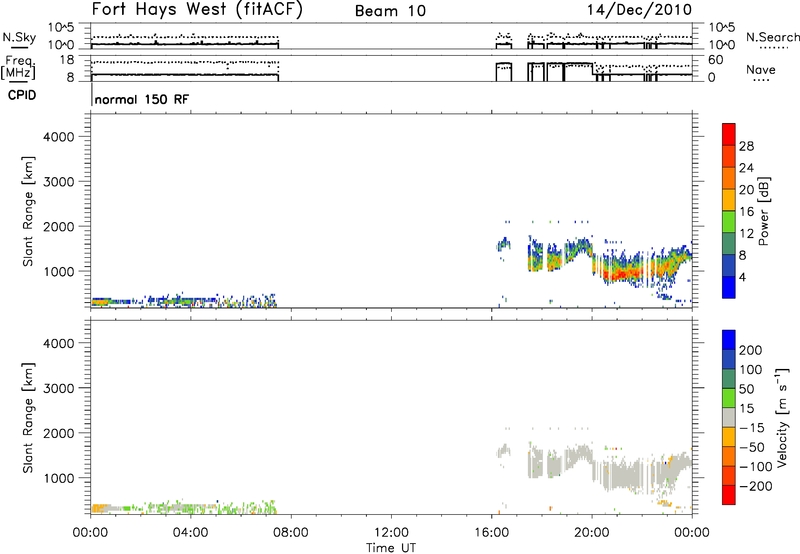Pick the yellow segment of Power colorbar
Viewport: 800px width, 554px height.
pos(729,200)
